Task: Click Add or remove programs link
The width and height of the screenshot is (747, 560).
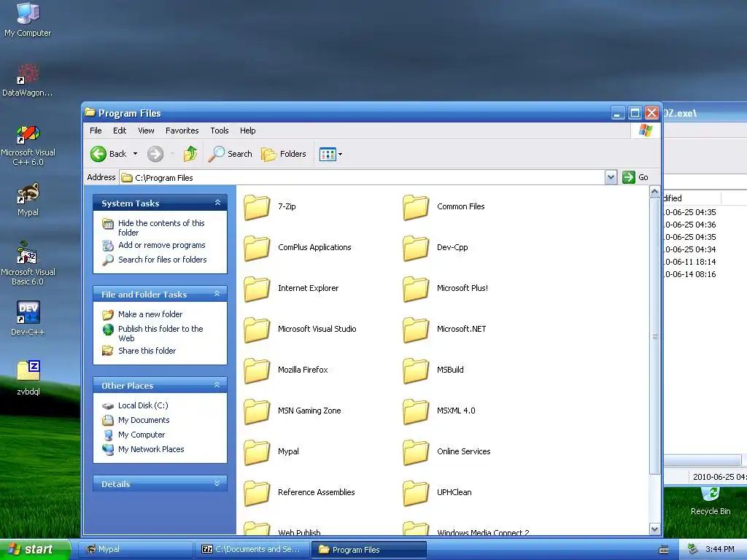Action: (161, 245)
